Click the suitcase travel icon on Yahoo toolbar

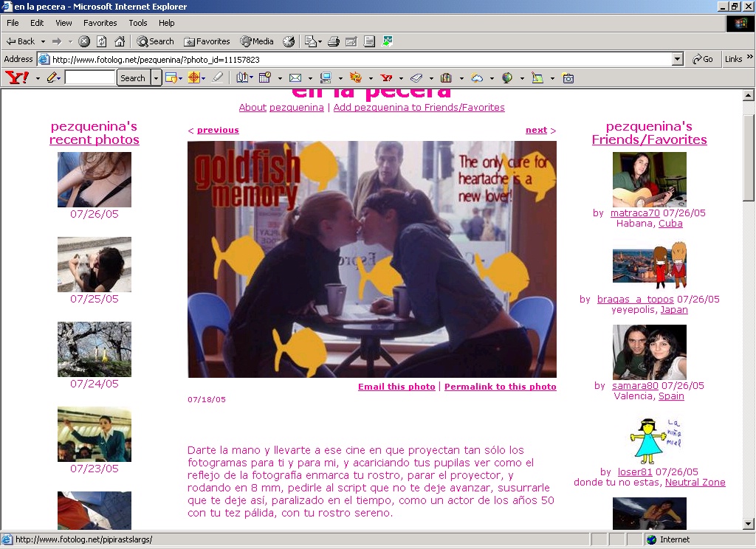[447, 77]
